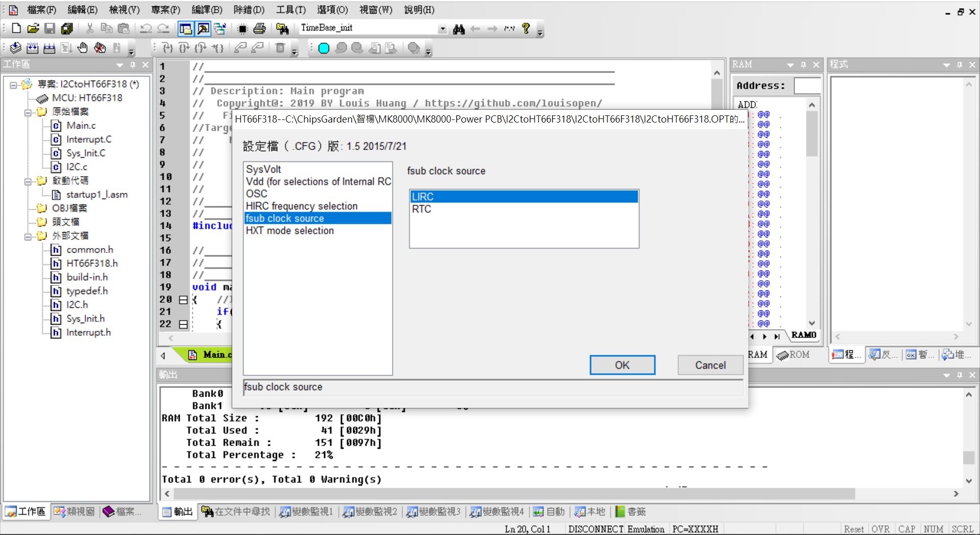
Task: Toggle the workspace window icon
Action: coord(186,29)
